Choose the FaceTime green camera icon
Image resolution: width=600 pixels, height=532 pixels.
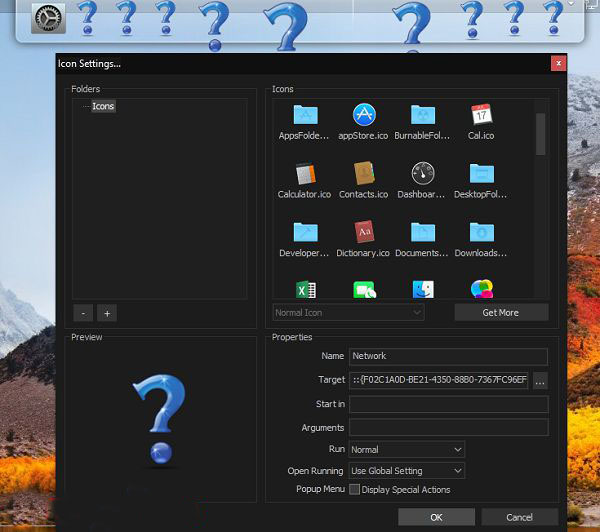(364, 290)
